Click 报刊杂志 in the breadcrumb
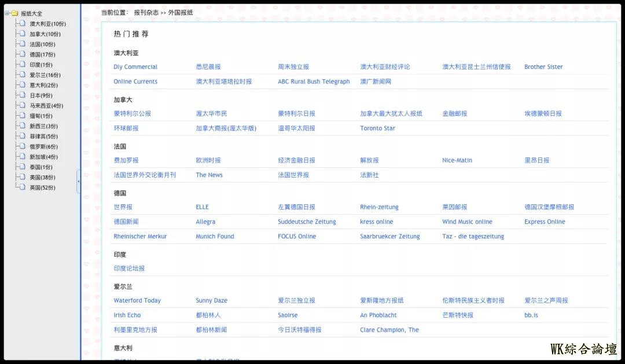 tap(146, 12)
